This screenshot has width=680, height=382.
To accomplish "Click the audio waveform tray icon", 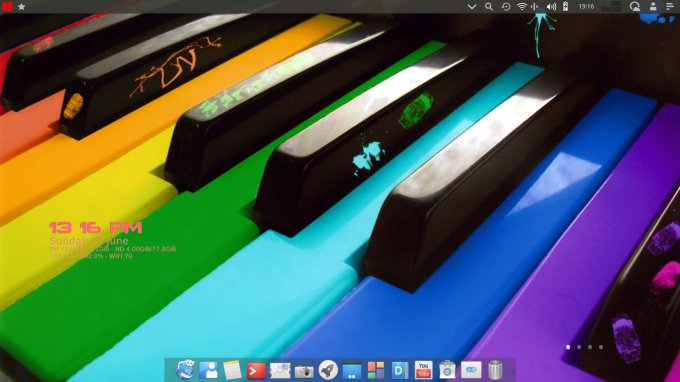I will 535,7.
